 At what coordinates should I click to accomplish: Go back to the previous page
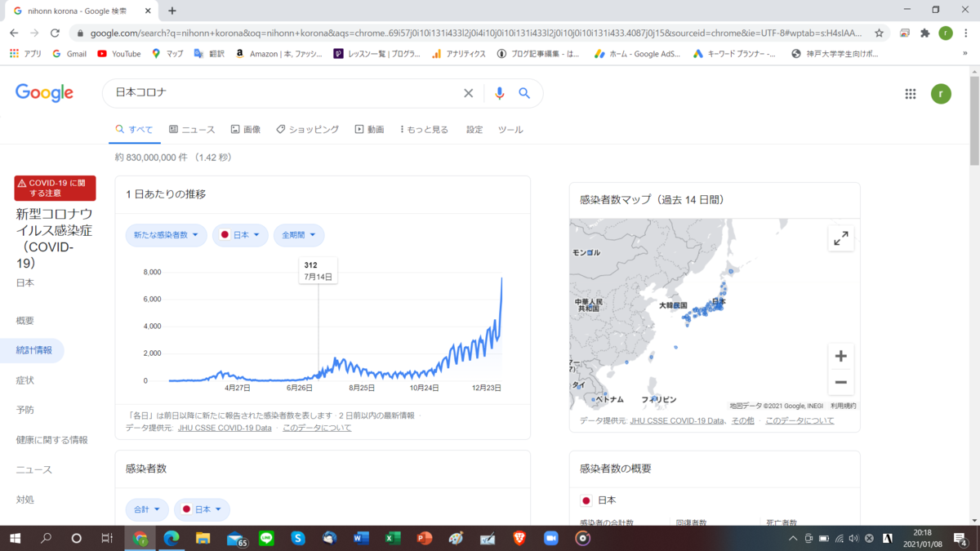click(14, 33)
